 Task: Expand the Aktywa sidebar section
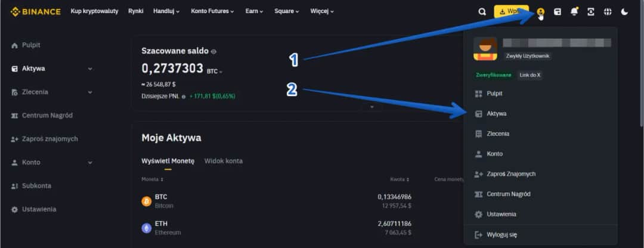click(90, 69)
